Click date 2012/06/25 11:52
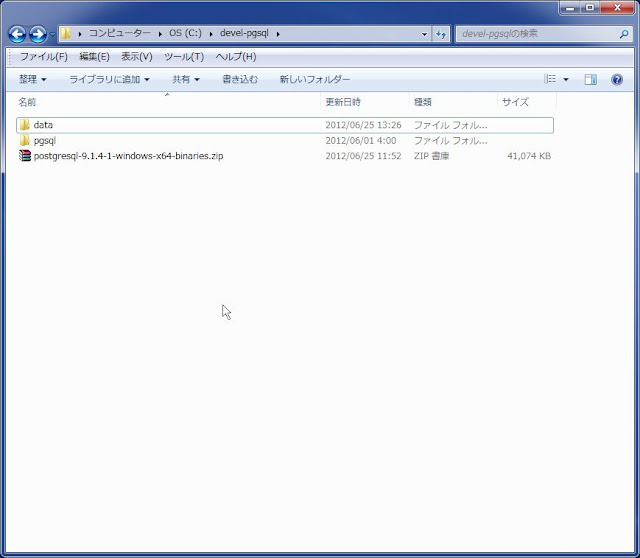The image size is (640, 558). [363, 156]
